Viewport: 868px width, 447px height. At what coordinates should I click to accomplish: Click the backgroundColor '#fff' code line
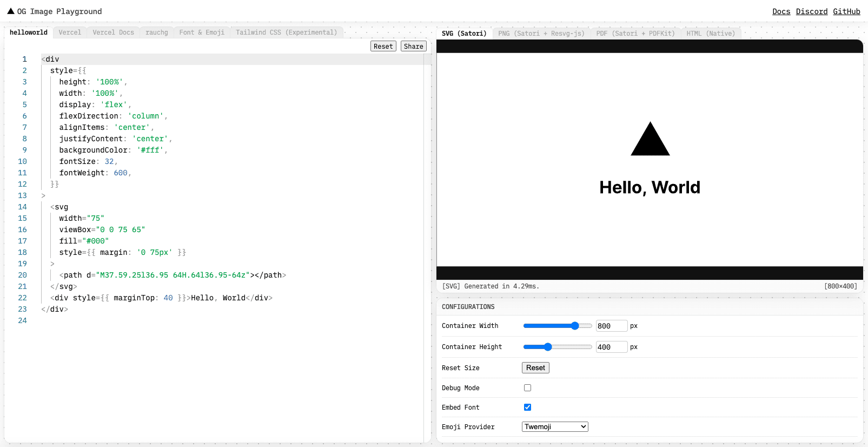[x=114, y=150]
